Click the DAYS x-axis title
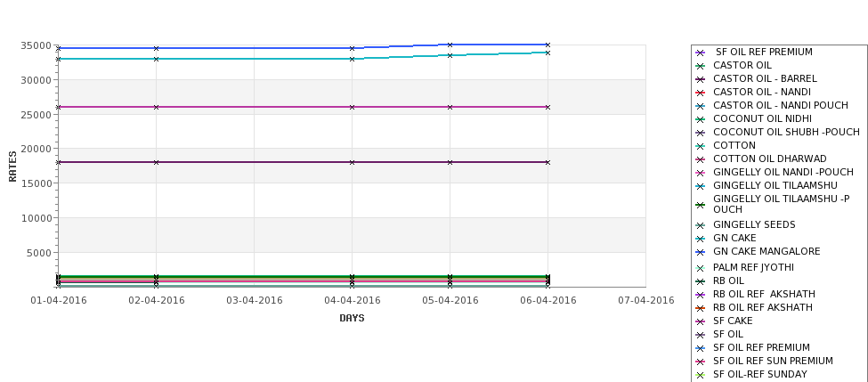This screenshot has height=382, width=868. 352,319
